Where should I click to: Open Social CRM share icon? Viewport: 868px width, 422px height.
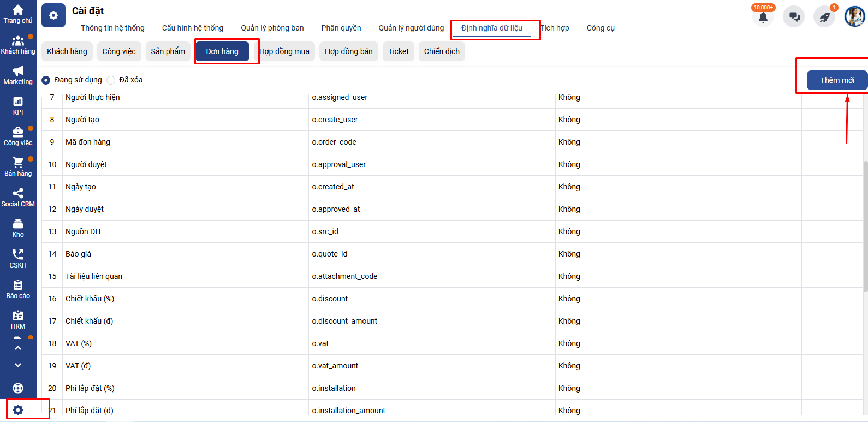click(18, 194)
